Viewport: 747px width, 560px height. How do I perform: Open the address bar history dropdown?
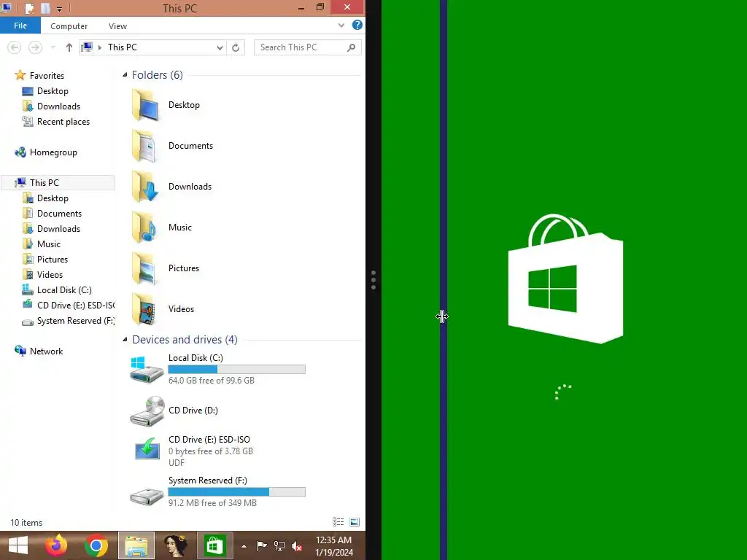pos(220,47)
